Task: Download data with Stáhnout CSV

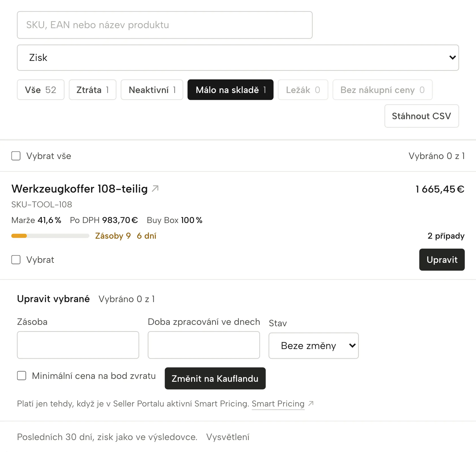Action: coord(422,116)
